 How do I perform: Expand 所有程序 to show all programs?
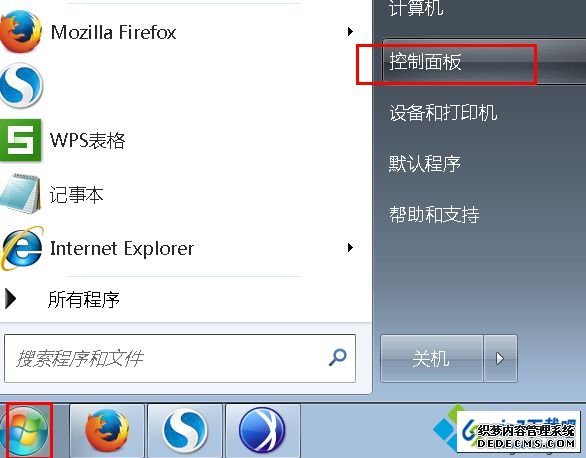pos(84,299)
